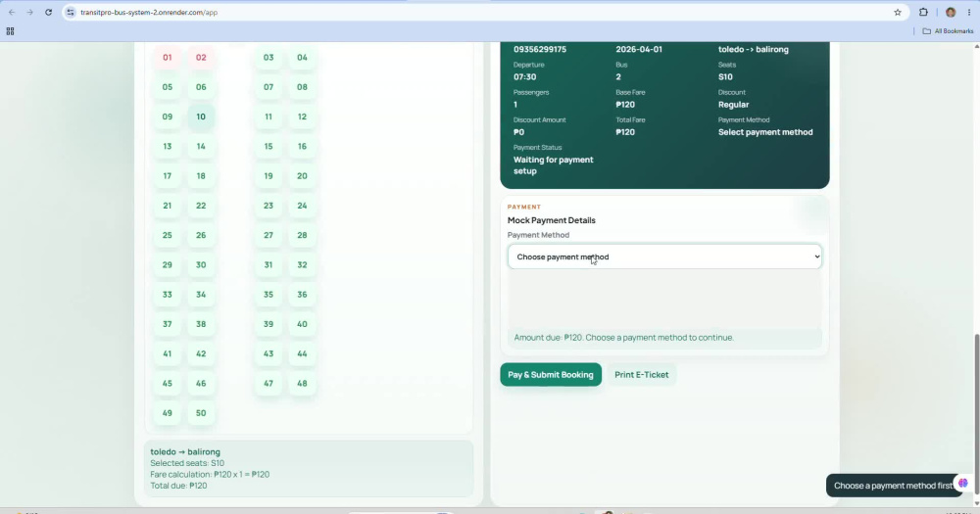Click the 'S10' Seats value in summary
Image resolution: width=980 pixels, height=514 pixels.
725,76
